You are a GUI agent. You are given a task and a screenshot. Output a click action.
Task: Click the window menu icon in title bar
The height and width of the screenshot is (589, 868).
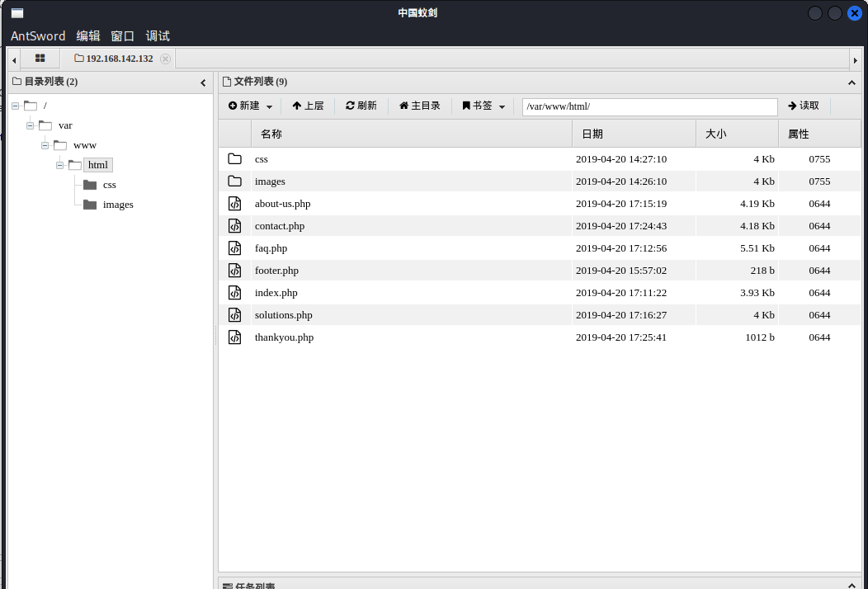(17, 12)
